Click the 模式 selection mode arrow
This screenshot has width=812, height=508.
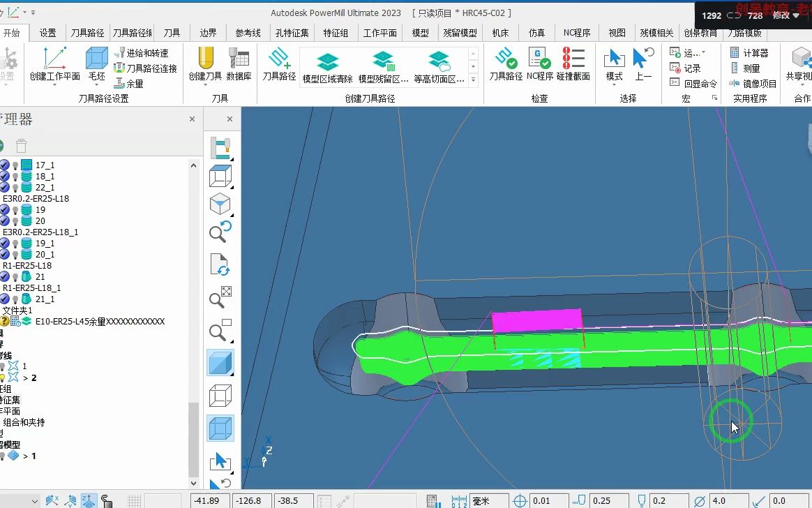pyautogui.click(x=614, y=59)
